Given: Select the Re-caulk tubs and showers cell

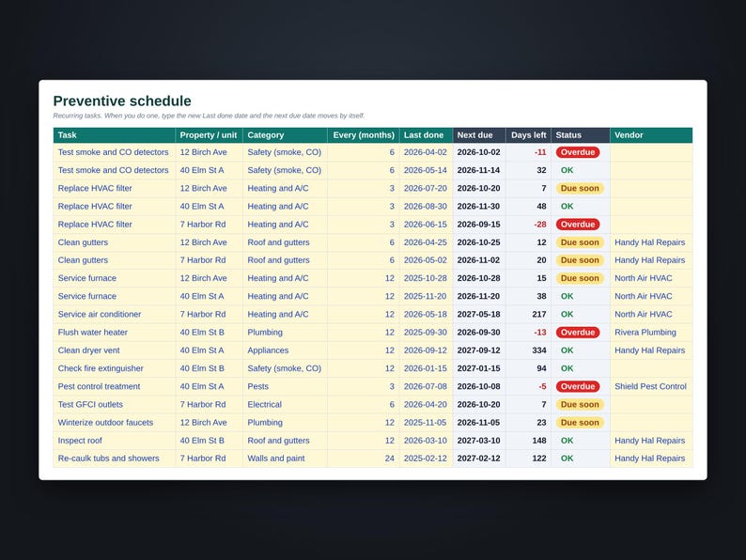Looking at the screenshot, I should [x=115, y=459].
